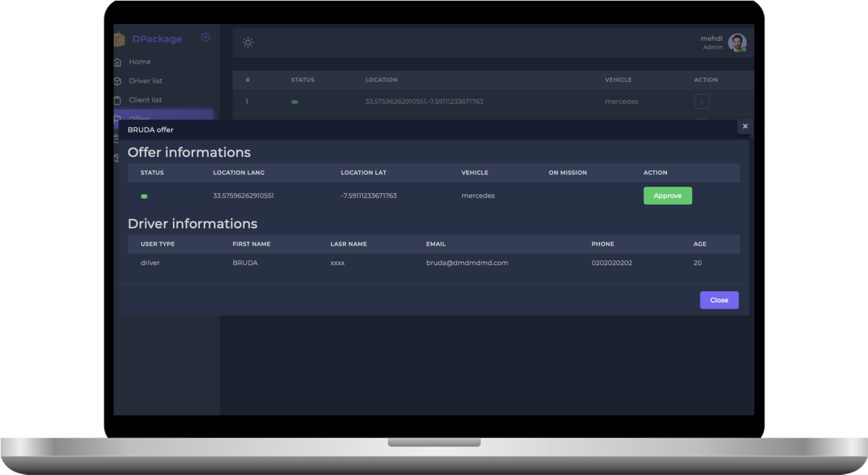868x475 pixels.
Task: Navigate to Client list
Action: click(x=145, y=100)
